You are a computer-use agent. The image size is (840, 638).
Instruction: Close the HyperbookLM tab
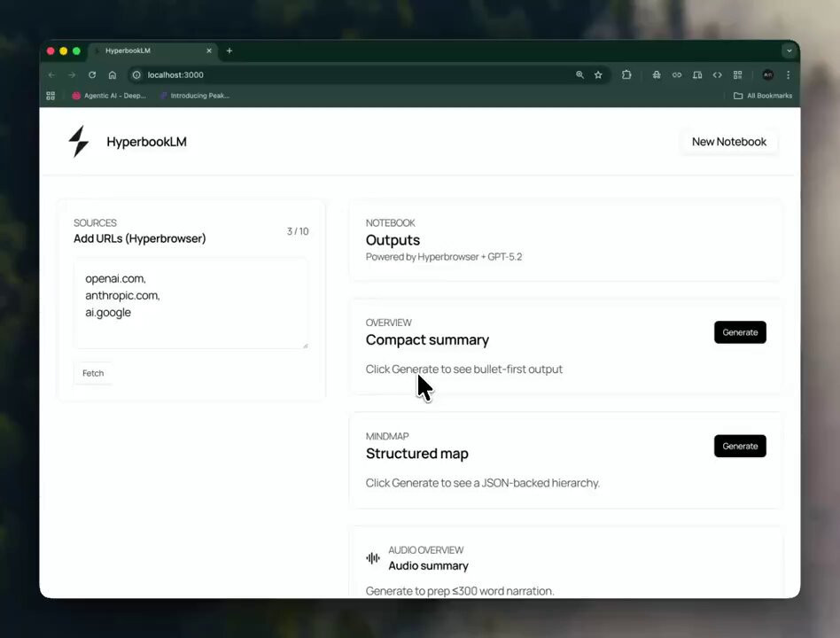click(x=209, y=51)
